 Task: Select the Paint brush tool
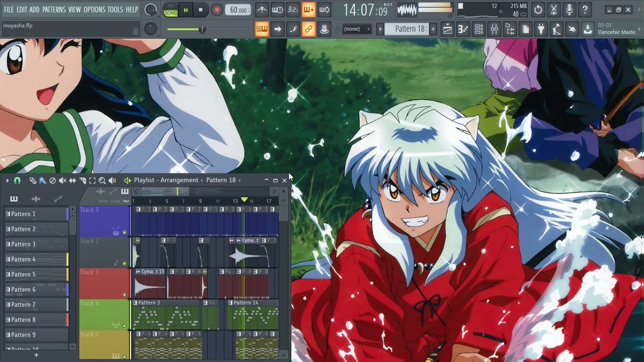pyautogui.click(x=43, y=180)
